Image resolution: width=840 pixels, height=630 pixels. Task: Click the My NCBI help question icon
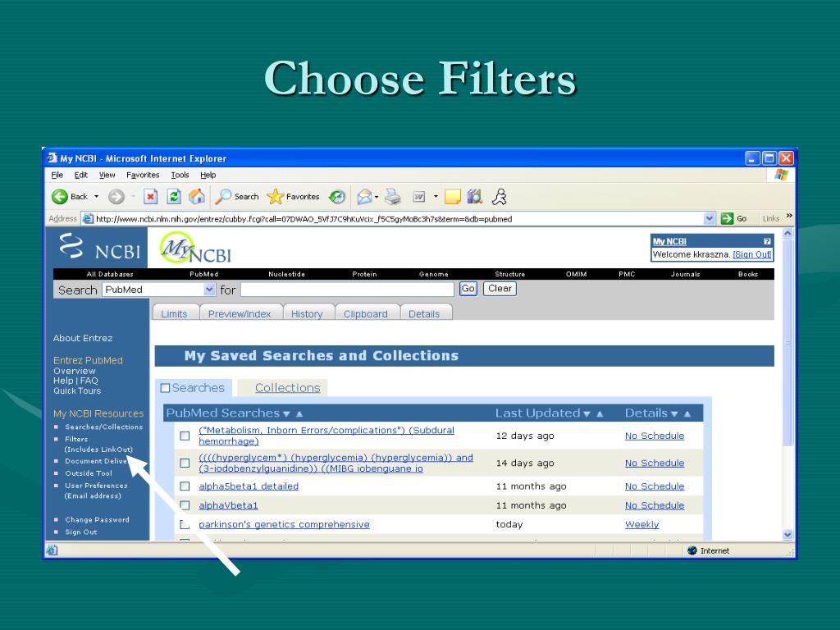pyautogui.click(x=767, y=242)
